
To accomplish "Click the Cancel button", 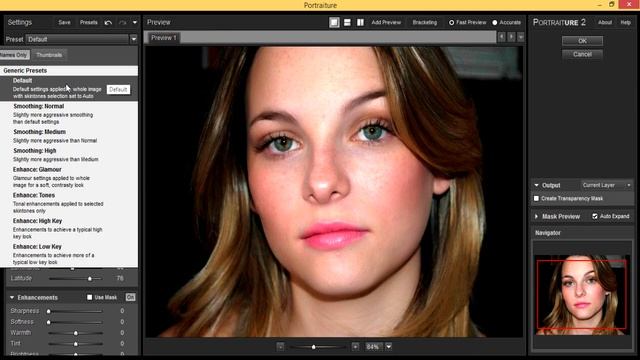I will point(582,54).
